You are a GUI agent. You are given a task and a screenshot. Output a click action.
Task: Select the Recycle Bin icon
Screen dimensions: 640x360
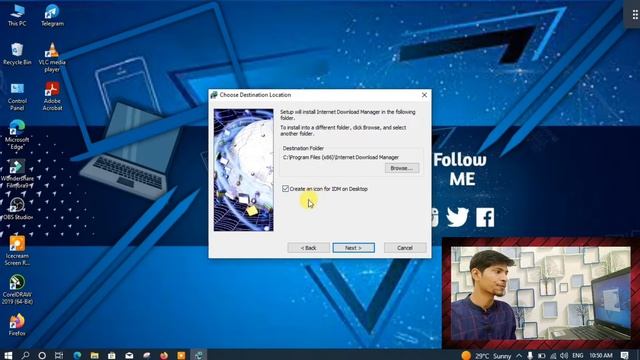tap(17, 53)
